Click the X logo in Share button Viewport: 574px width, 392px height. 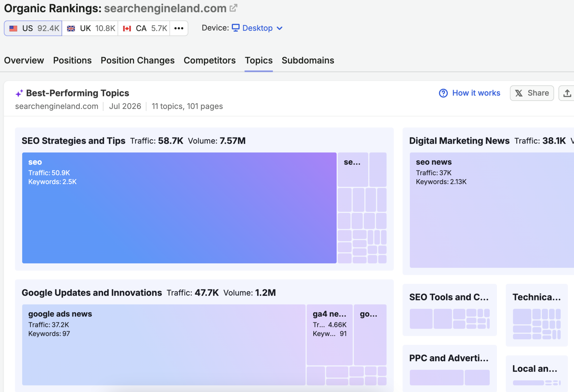pos(519,93)
